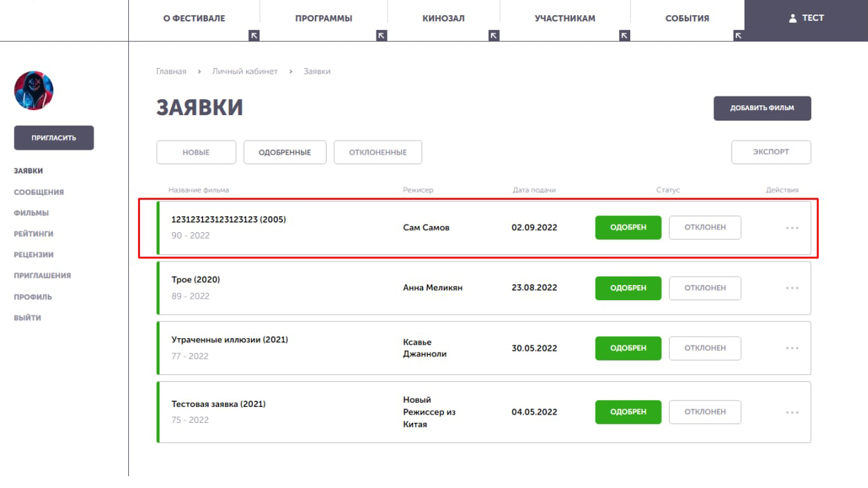
Task: Click the user profile avatar image
Action: click(33, 90)
